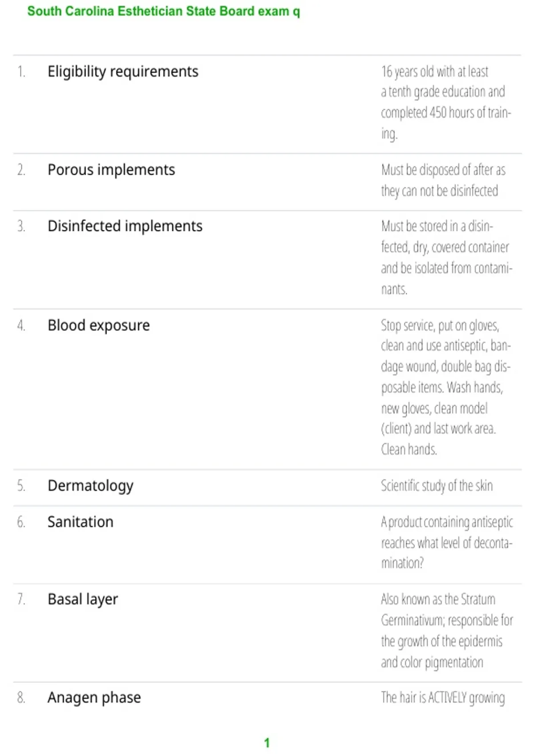Click the South Carolina Esthetician title heading
This screenshot has height=756, width=534.
pyautogui.click(x=163, y=11)
